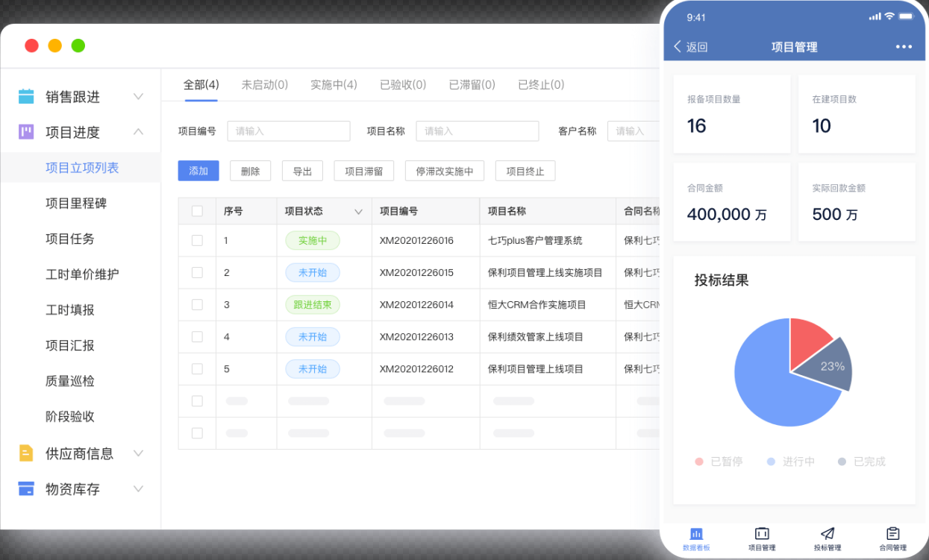Open the 项目状态 column filter dropdown

click(x=358, y=212)
